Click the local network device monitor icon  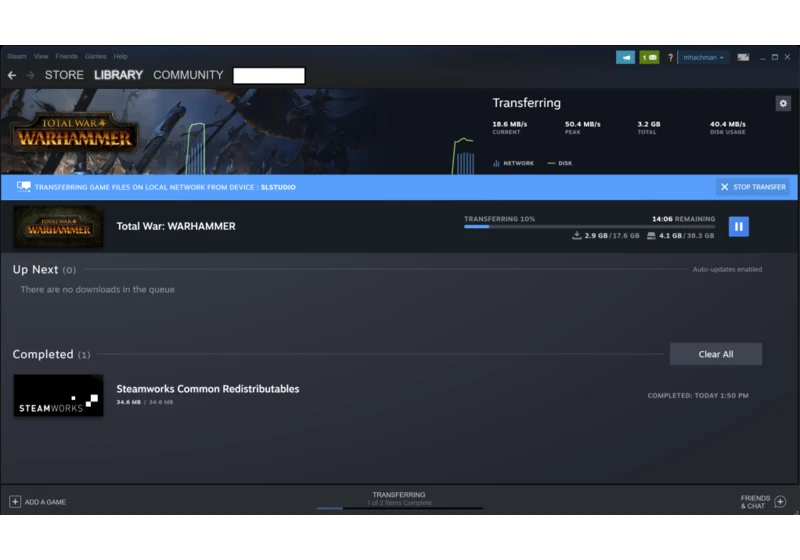[x=23, y=187]
